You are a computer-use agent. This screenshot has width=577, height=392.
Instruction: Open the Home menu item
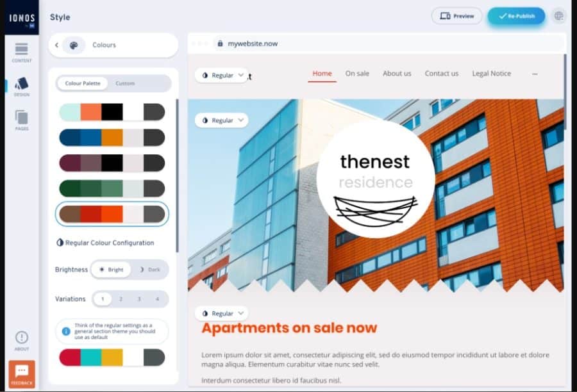pos(322,74)
